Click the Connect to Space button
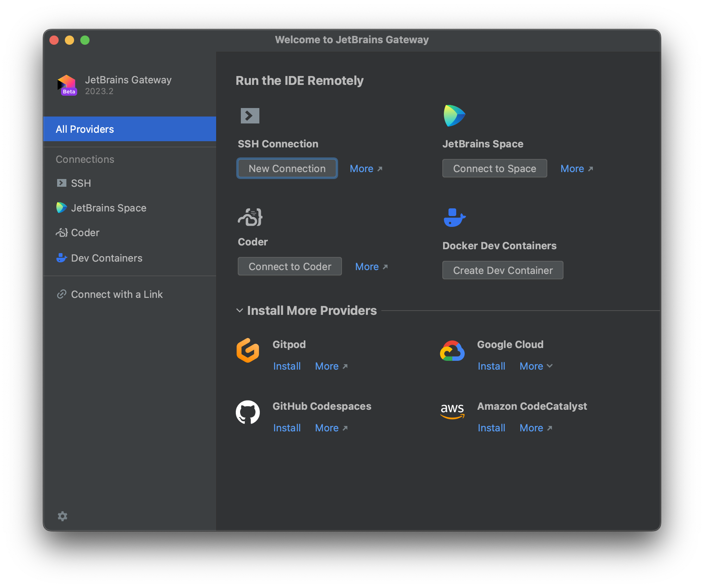704x588 pixels. (494, 168)
